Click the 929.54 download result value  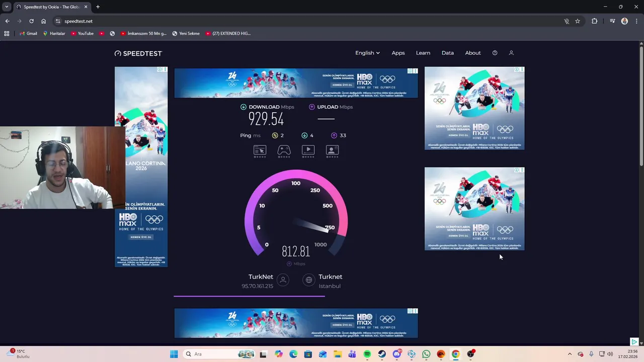coord(266,119)
